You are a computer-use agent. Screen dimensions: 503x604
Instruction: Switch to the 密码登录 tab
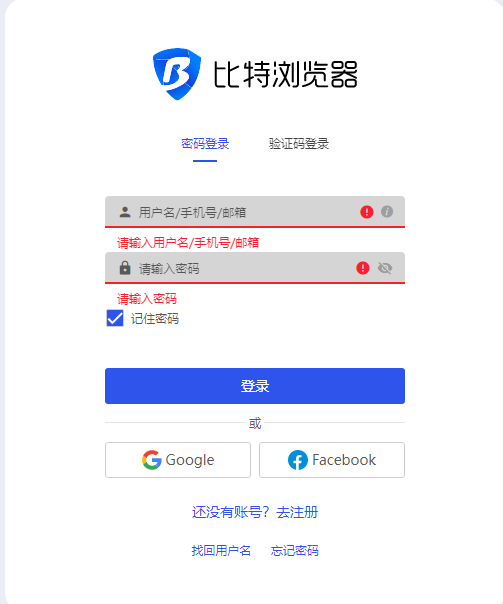[x=205, y=144]
